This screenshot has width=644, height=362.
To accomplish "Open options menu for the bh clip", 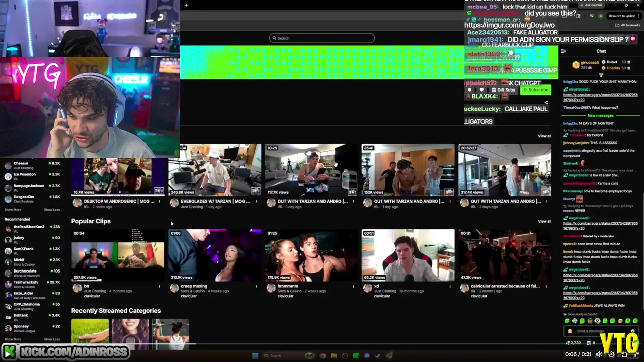I will pyautogui.click(x=160, y=286).
